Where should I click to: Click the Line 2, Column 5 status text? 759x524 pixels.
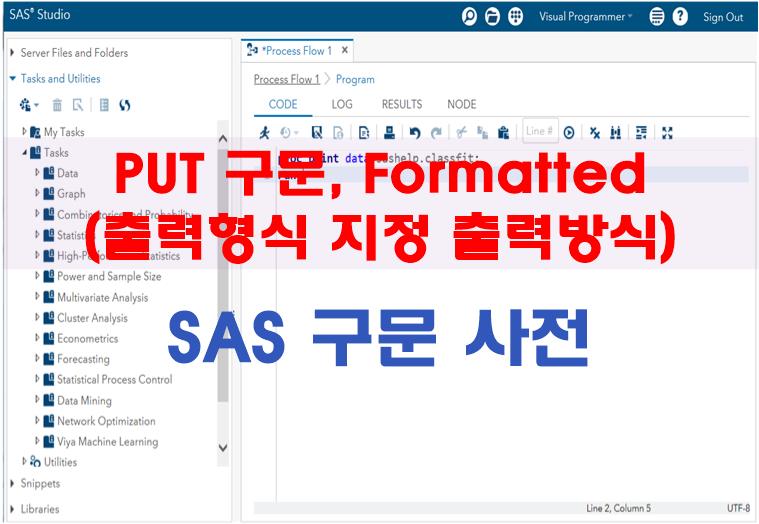pos(618,508)
